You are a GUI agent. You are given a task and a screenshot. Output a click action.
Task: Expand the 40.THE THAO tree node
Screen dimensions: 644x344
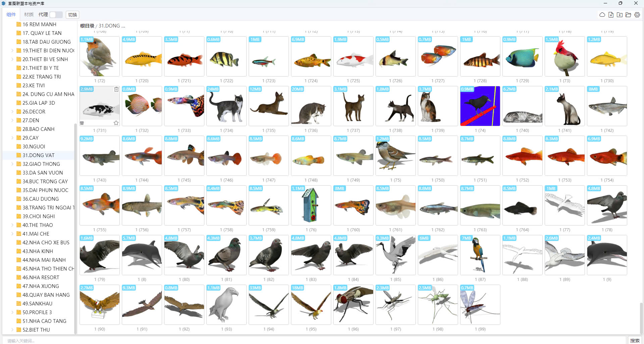pos(12,225)
